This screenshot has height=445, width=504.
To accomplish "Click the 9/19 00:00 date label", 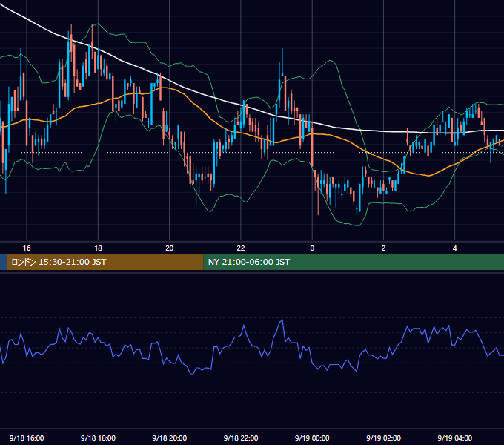I will 312,438.
